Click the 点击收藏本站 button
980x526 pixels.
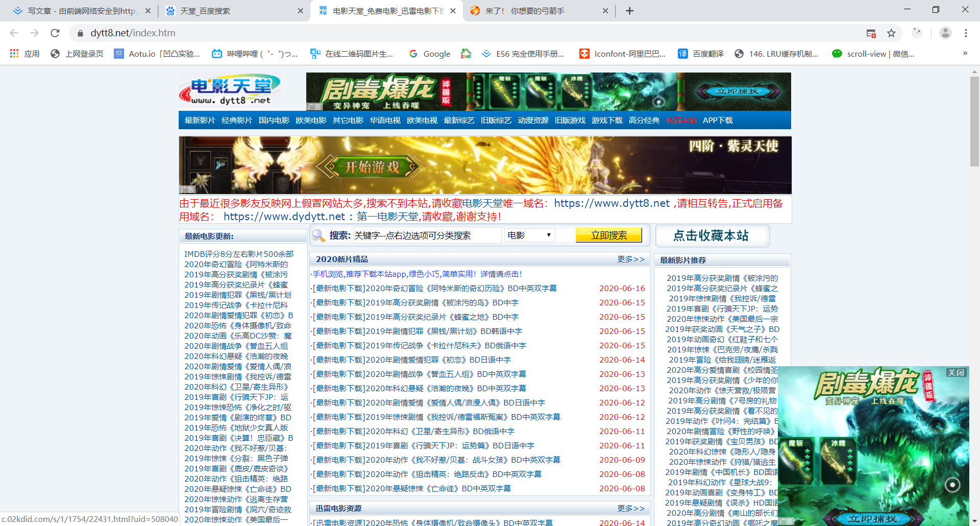point(712,236)
